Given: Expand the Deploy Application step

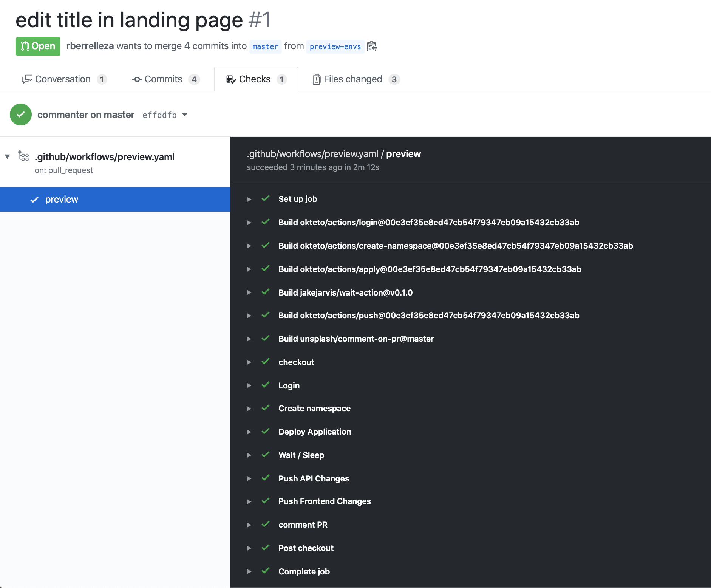Looking at the screenshot, I should click(x=249, y=432).
